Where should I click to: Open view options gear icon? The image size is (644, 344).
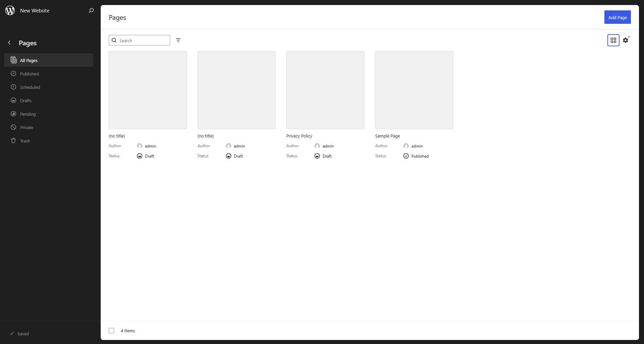(x=626, y=40)
